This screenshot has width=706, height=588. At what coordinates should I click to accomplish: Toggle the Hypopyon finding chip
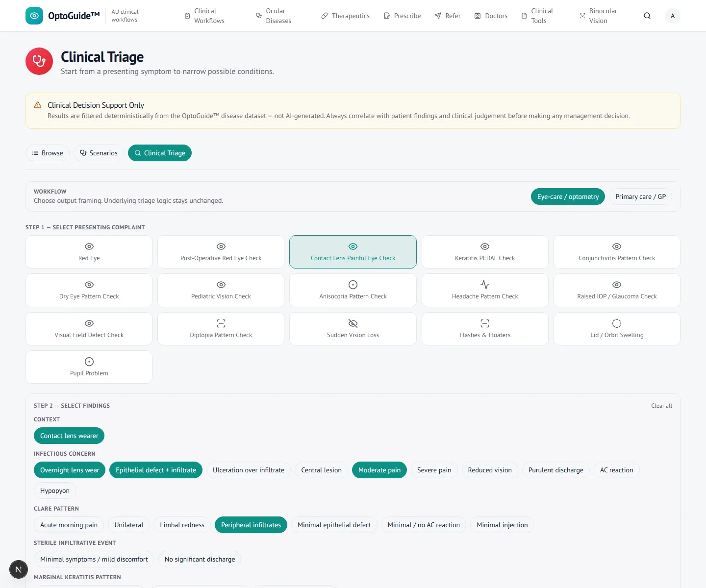pos(55,490)
